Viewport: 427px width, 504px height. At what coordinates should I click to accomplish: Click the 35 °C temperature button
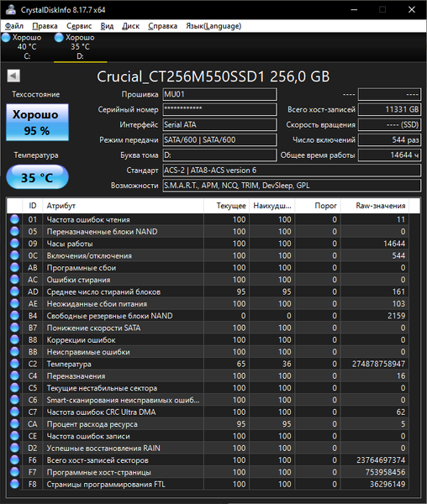tap(37, 177)
